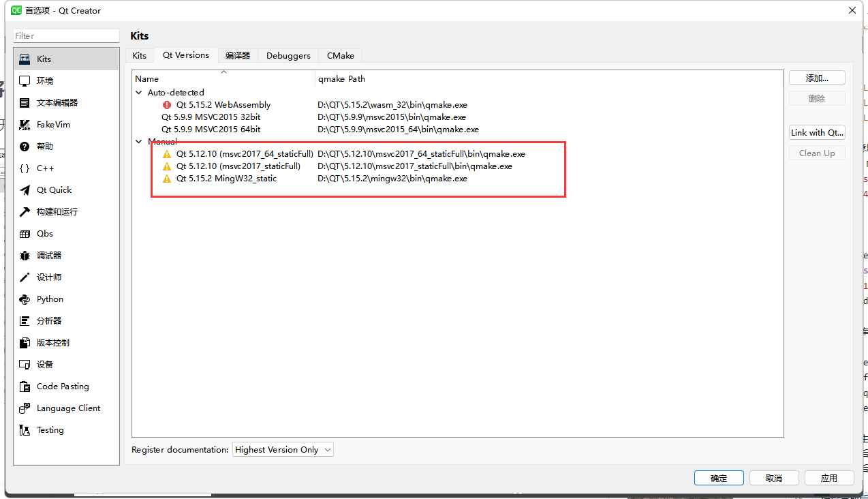Click path D:\QT\5.12.10\msvc2017_staticFull\bin\qmake.exe
This screenshot has height=499, width=868.
tap(415, 166)
